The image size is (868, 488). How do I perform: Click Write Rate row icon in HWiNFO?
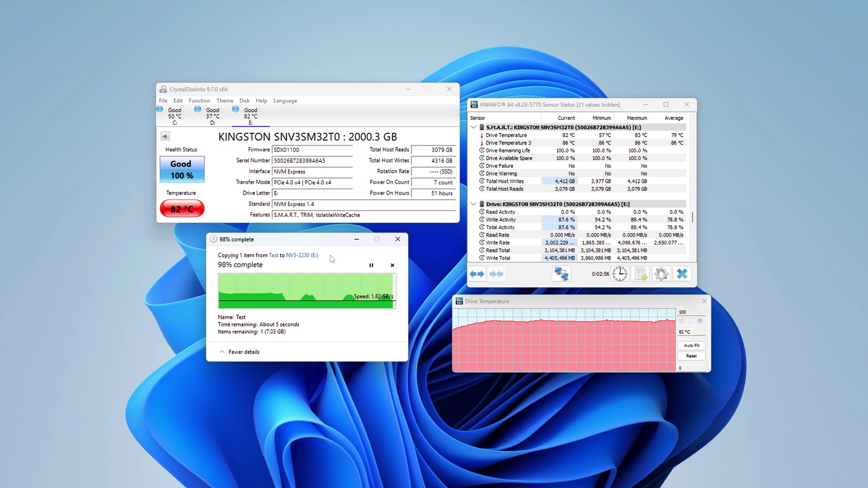[x=482, y=242]
